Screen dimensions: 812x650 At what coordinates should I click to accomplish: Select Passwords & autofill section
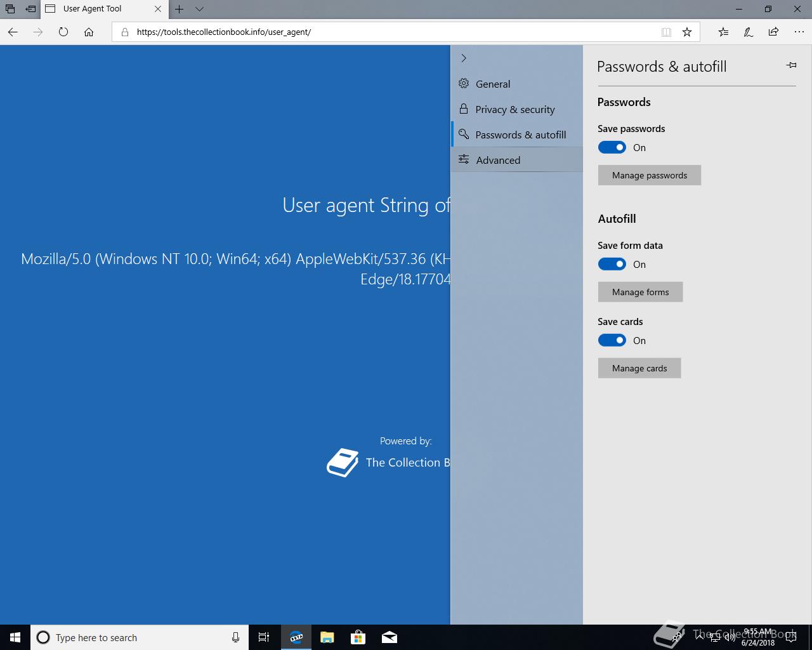517,135
